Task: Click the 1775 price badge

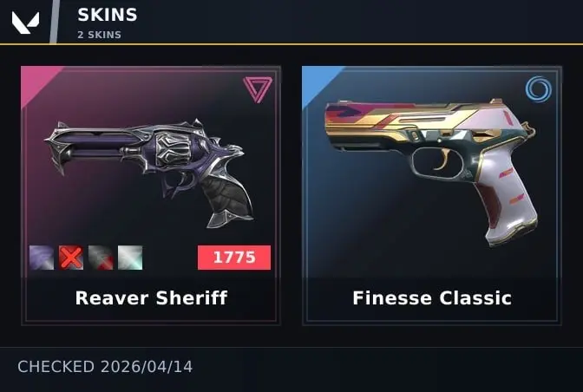Action: 234,257
